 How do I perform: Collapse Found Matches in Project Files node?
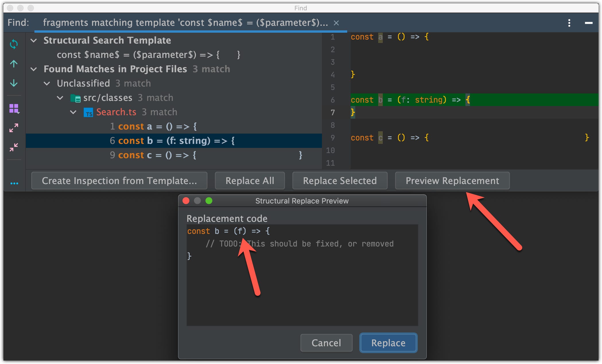point(34,69)
